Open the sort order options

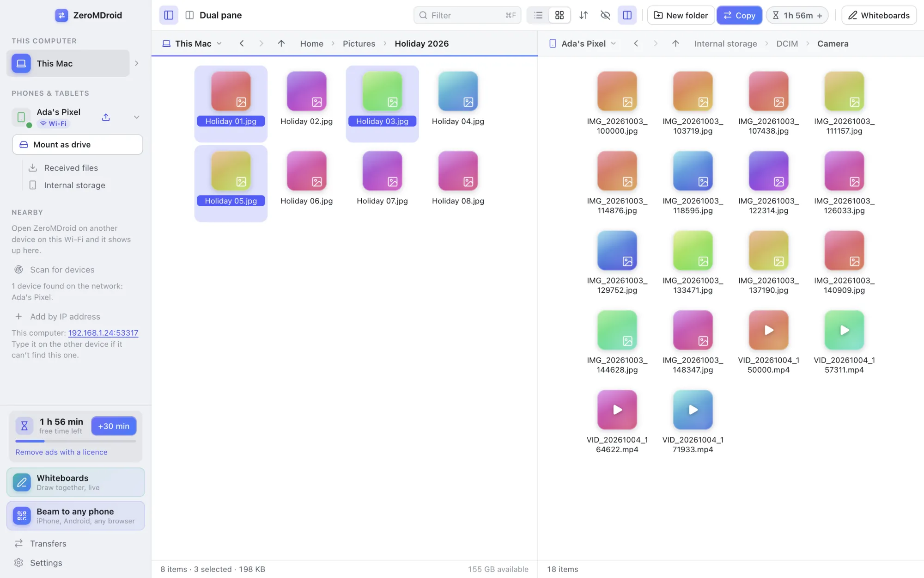click(584, 15)
